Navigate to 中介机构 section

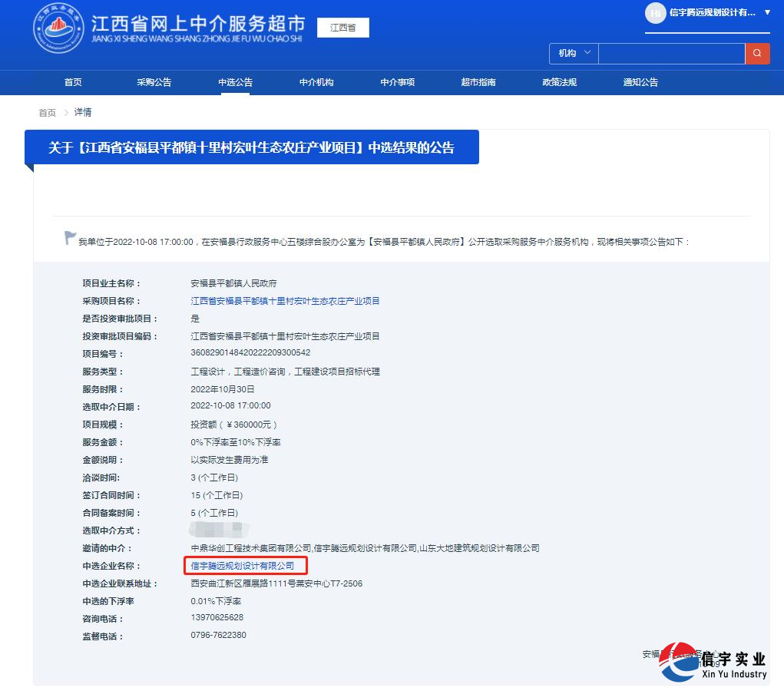[316, 82]
